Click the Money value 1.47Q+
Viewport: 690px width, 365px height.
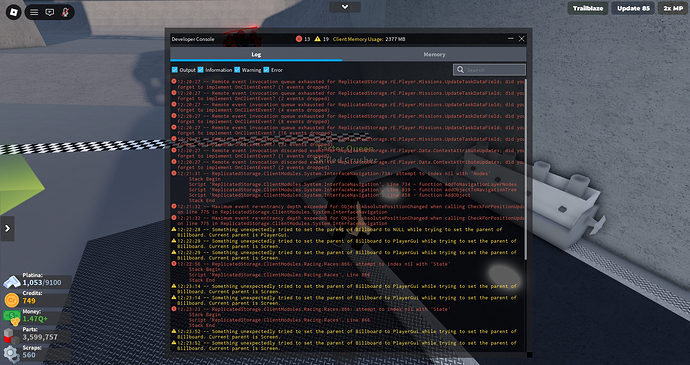click(35, 319)
